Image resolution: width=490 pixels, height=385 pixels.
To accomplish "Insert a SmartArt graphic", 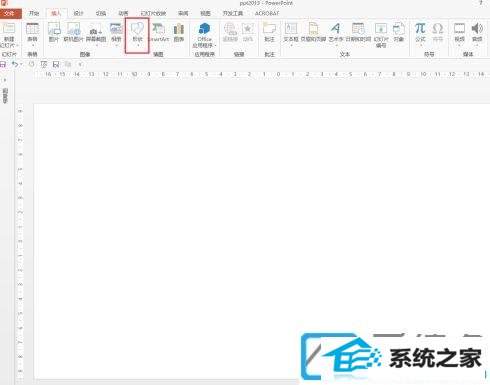I will [158, 33].
